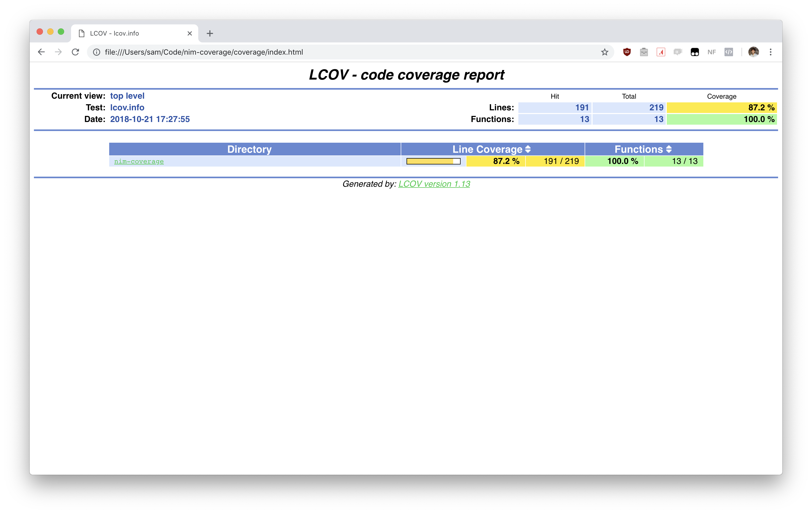This screenshot has height=514, width=812.
Task: Click the browser back arrow
Action: pyautogui.click(x=41, y=52)
